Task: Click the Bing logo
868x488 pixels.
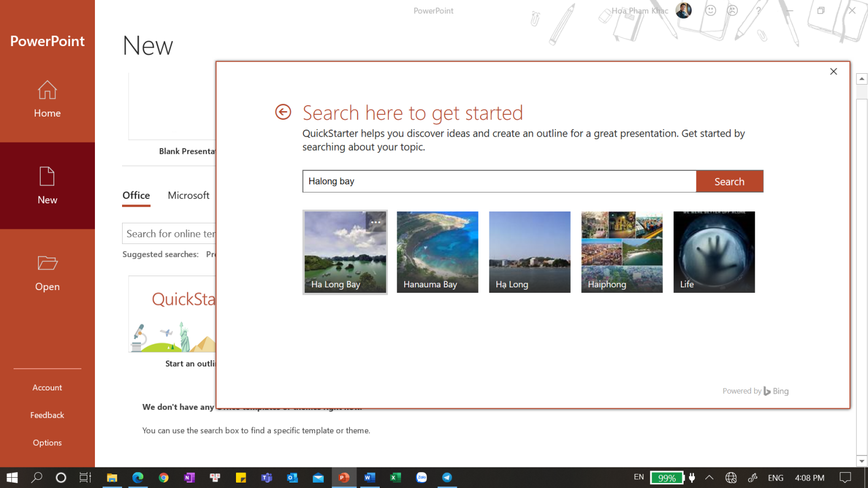Action: pyautogui.click(x=767, y=391)
